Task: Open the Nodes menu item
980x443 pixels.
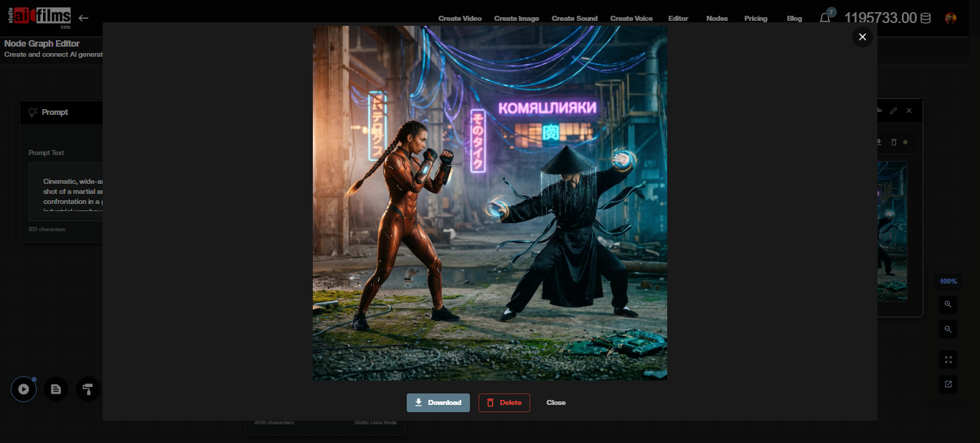Action: pos(716,19)
